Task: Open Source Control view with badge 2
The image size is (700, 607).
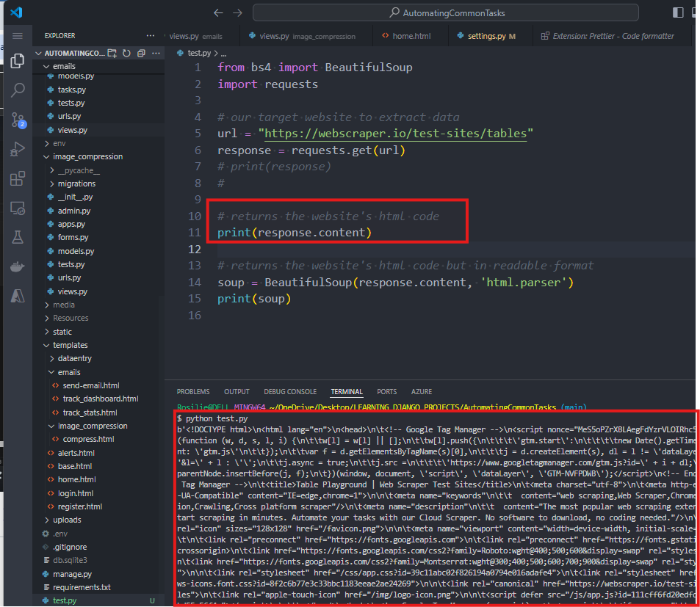Action: tap(18, 120)
